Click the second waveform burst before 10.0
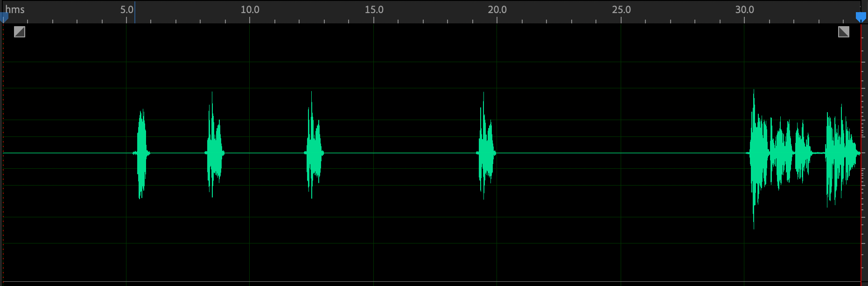The height and width of the screenshot is (286, 868). point(214,153)
